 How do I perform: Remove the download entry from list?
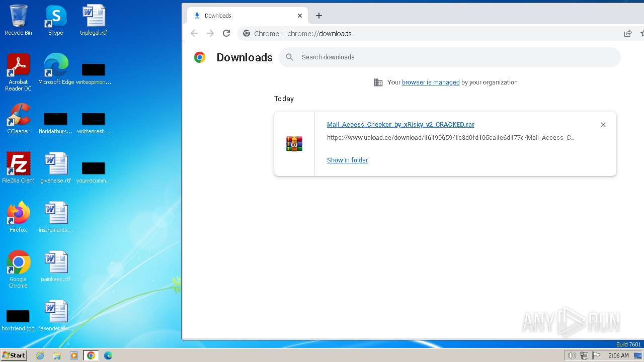click(x=603, y=125)
